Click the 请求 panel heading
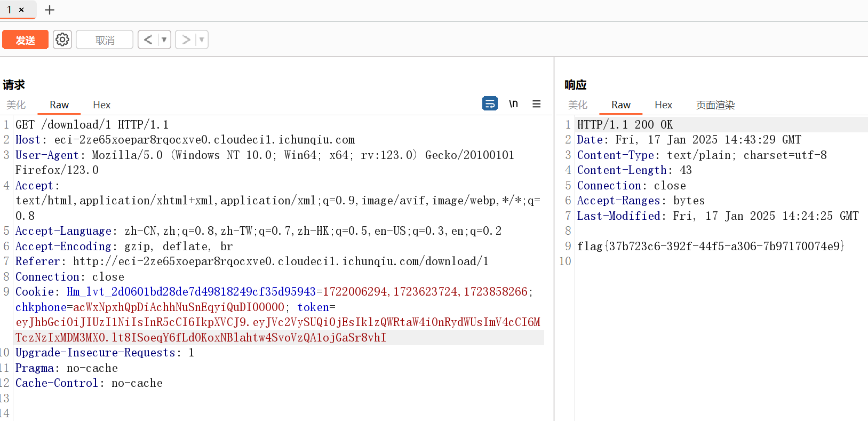This screenshot has width=868, height=421. click(13, 85)
